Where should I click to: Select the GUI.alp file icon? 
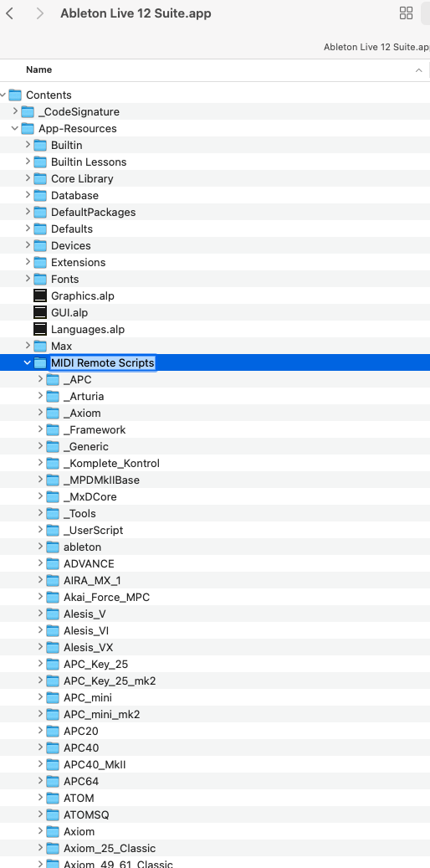tap(40, 312)
